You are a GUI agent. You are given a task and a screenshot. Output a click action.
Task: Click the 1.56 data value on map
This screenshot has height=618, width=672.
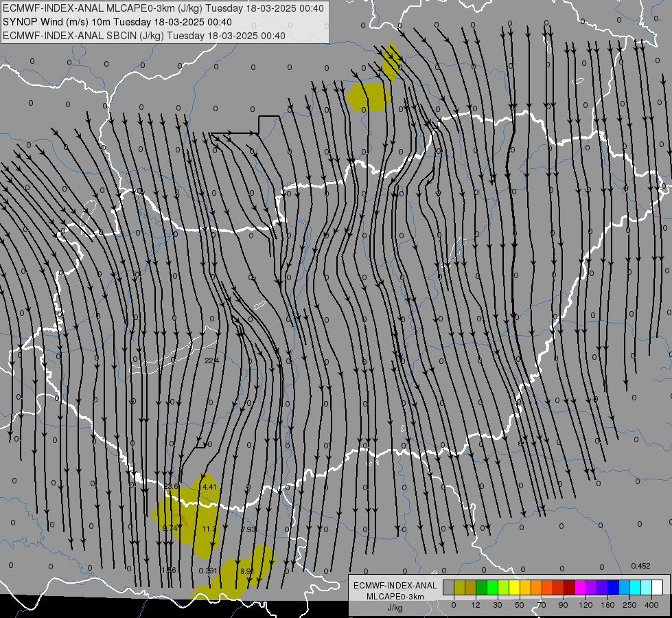169,570
